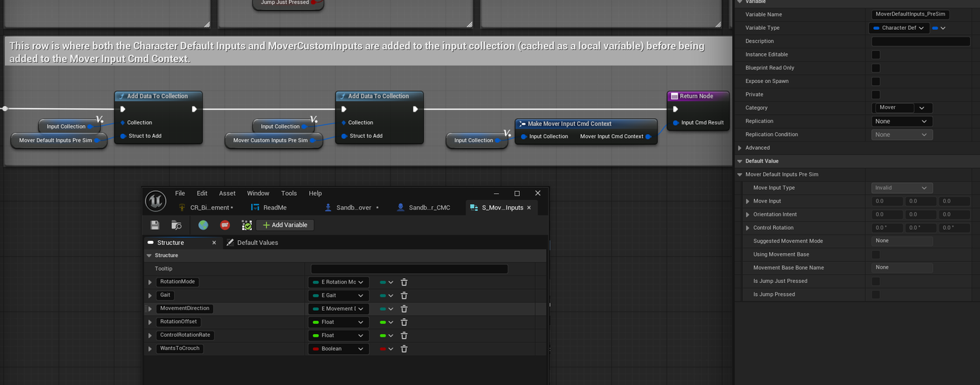Open the container type dropdown beside Variable Type

(939, 28)
